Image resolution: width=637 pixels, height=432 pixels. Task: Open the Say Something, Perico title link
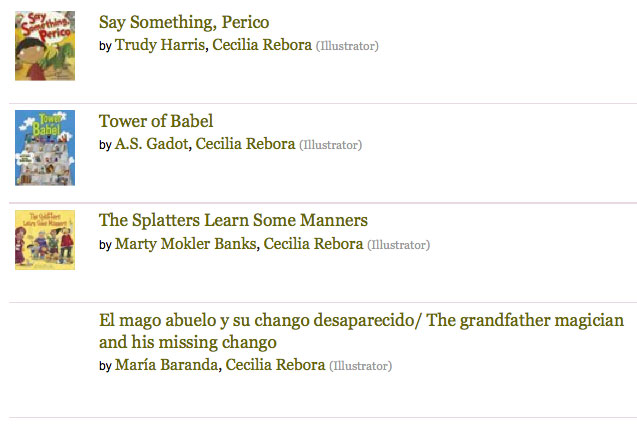(x=184, y=22)
